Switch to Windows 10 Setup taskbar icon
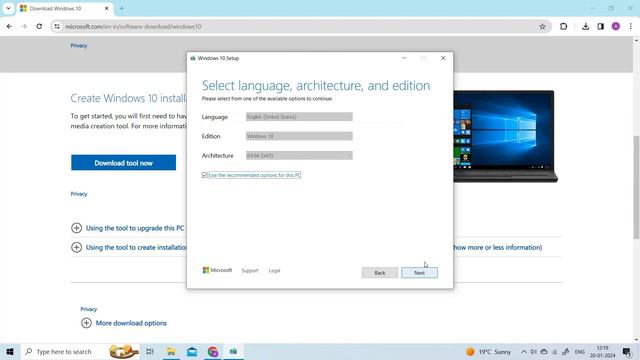Viewport: 640px width, 360px height. click(x=233, y=351)
